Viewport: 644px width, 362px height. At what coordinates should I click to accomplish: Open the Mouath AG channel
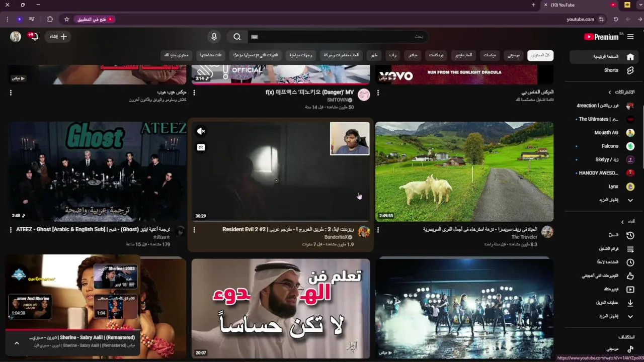click(603, 133)
